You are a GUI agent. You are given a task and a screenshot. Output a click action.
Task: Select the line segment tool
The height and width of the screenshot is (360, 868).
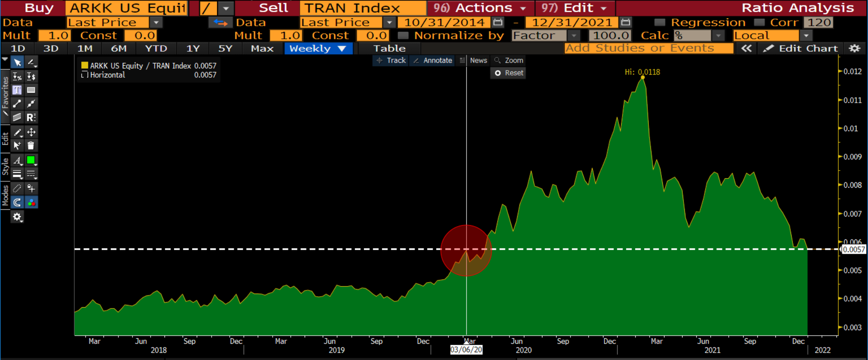coord(17,104)
